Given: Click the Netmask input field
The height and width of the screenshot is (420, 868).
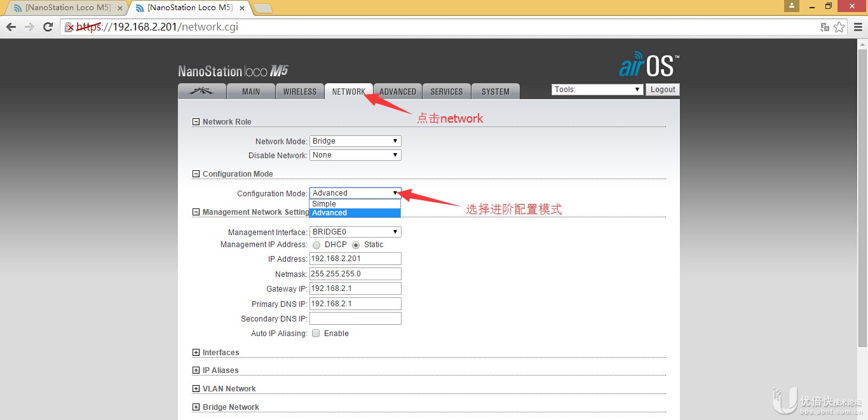Looking at the screenshot, I should click(355, 274).
